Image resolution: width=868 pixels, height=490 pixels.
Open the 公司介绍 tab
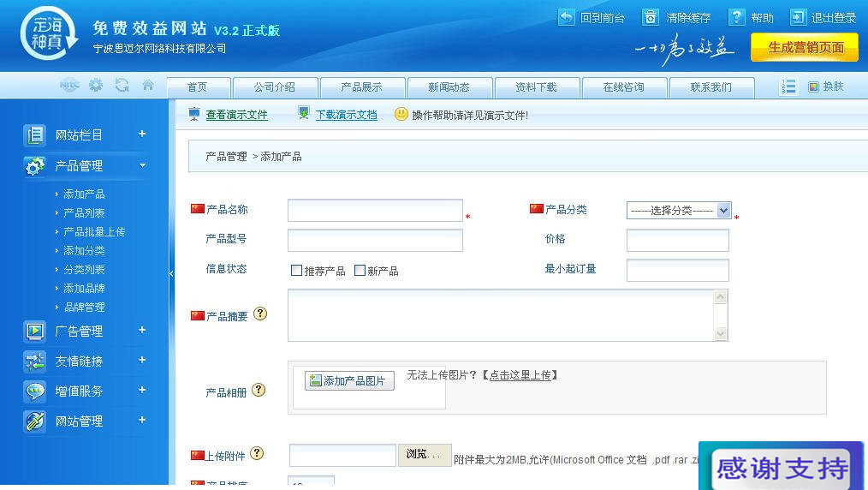click(275, 87)
